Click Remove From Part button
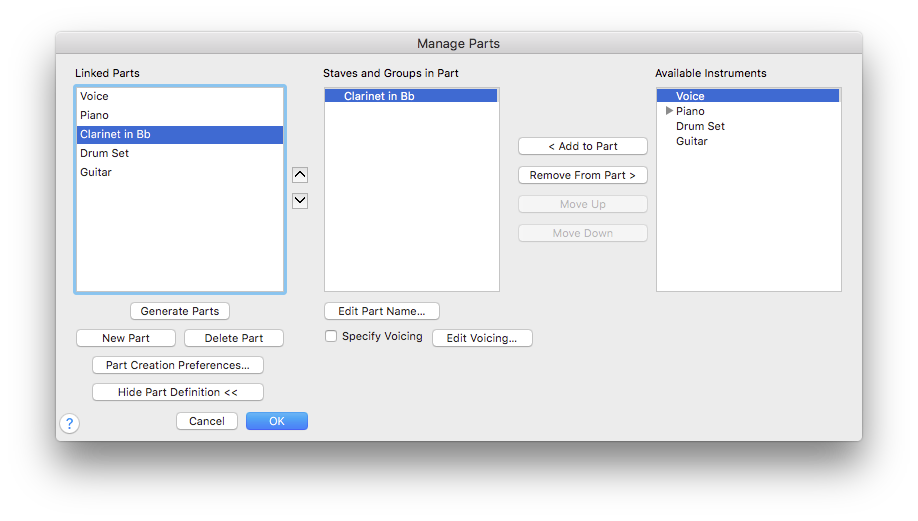Screen dimensions: 918x521 (x=583, y=175)
